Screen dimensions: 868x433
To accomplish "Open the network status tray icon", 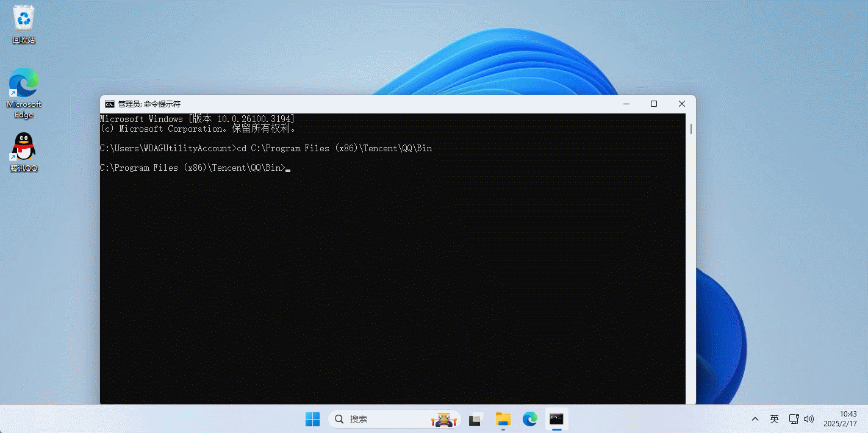I will pyautogui.click(x=794, y=419).
